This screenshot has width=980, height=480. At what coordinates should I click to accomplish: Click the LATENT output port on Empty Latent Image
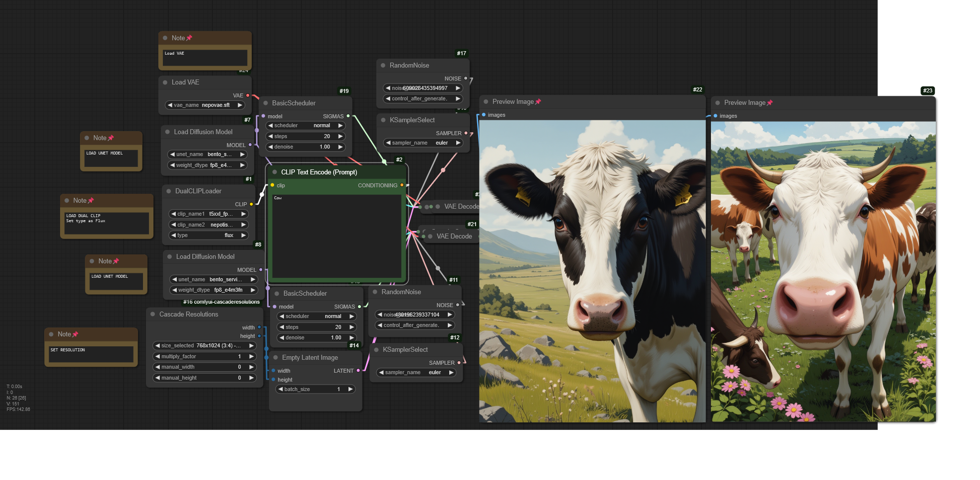[358, 371]
